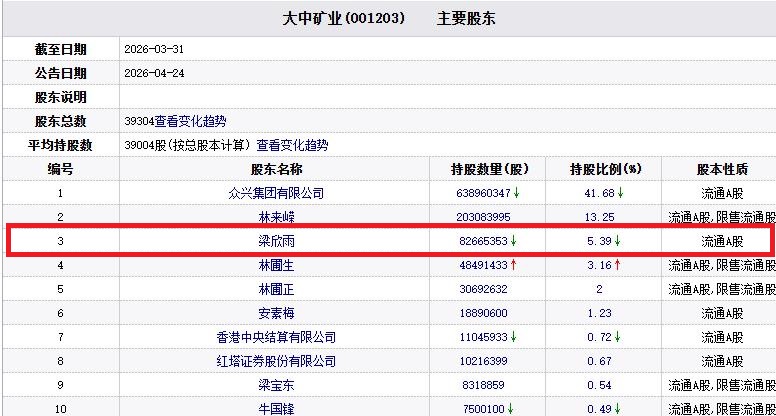The image size is (776, 416).
Task: Click green down arrow next to 638960347
Action: click(x=516, y=193)
